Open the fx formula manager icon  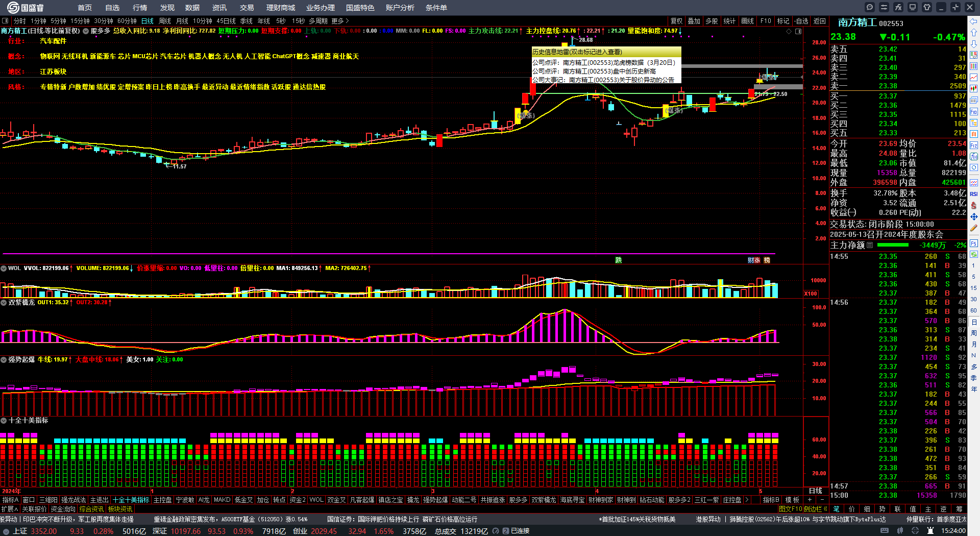pos(898,7)
